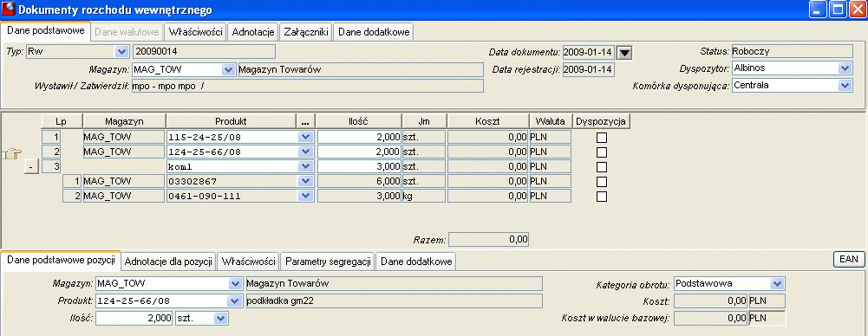868x336 pixels.
Task: Click the Lp column header
Action: [62, 121]
